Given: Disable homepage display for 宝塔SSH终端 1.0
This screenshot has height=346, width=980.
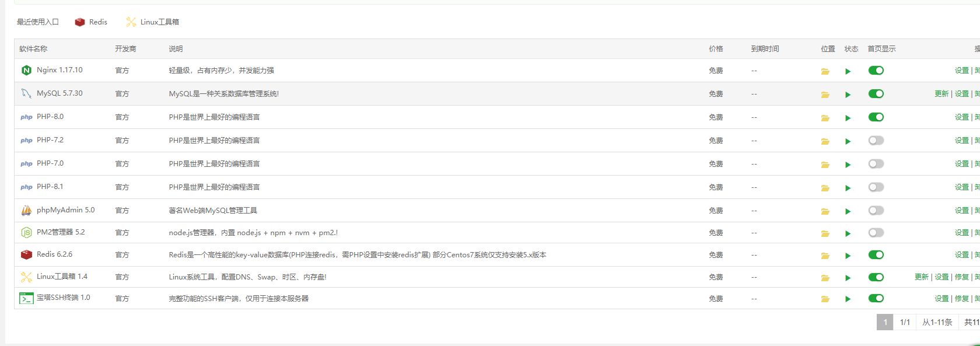Looking at the screenshot, I should tap(876, 298).
